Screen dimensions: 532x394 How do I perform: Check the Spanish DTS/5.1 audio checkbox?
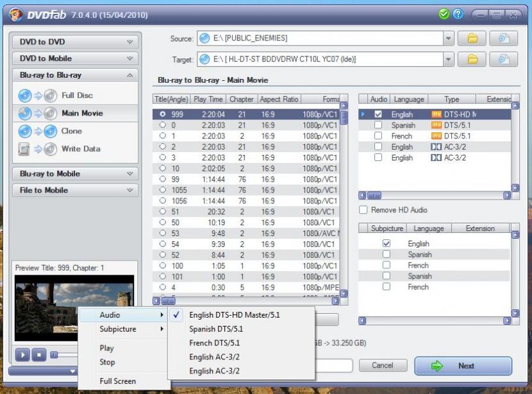pos(378,125)
